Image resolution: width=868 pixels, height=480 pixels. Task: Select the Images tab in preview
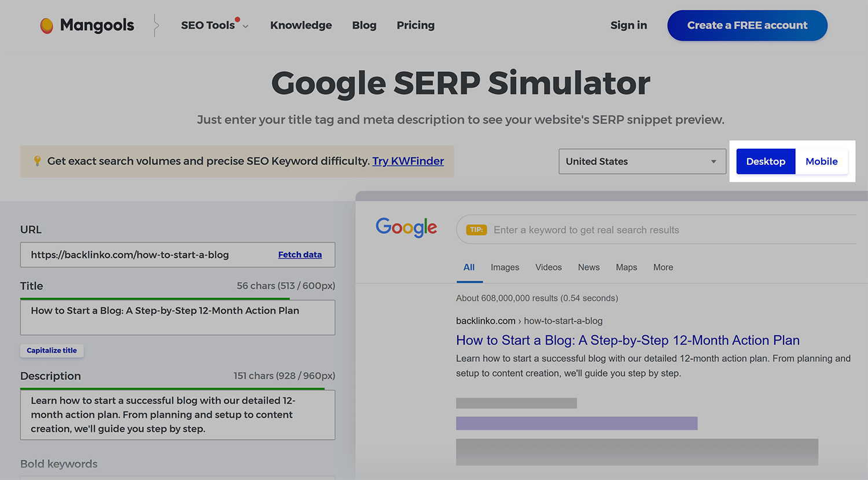(x=505, y=268)
